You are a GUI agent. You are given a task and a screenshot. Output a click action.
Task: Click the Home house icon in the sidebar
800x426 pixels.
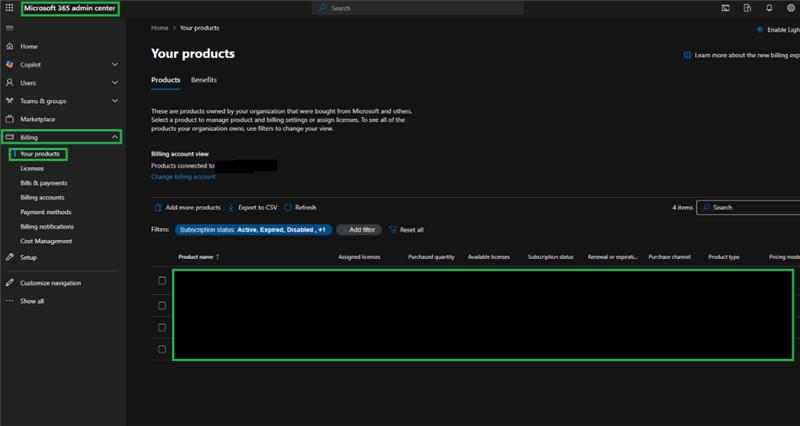9,46
